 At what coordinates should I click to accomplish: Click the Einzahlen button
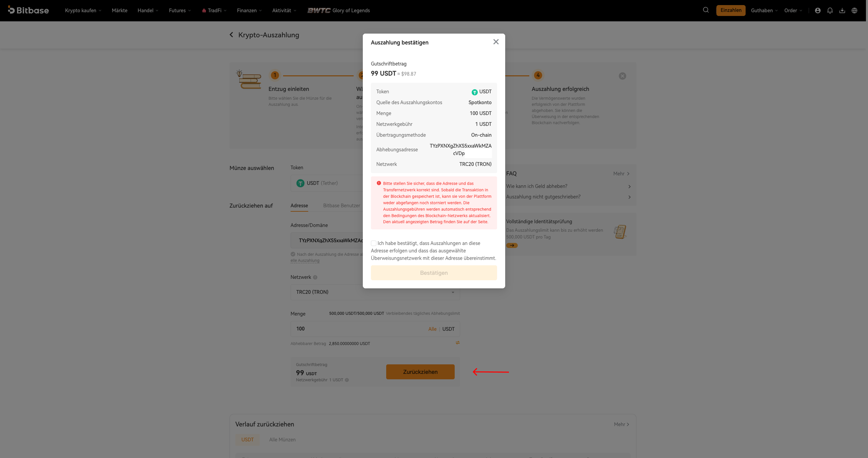(731, 10)
